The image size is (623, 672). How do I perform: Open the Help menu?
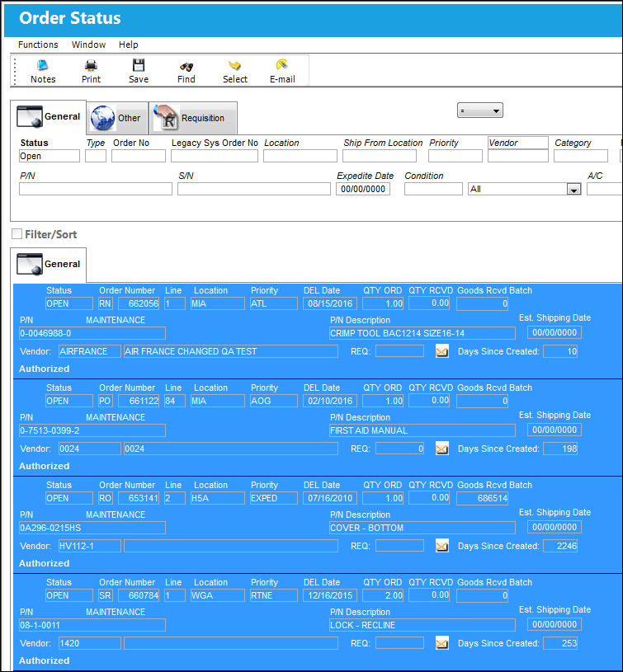[128, 45]
